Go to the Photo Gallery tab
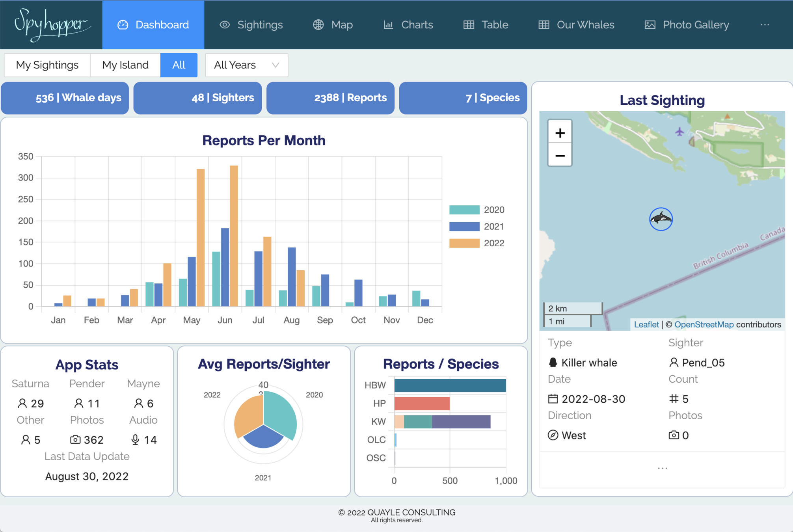Screen dimensions: 793x532 pyautogui.click(x=687, y=24)
